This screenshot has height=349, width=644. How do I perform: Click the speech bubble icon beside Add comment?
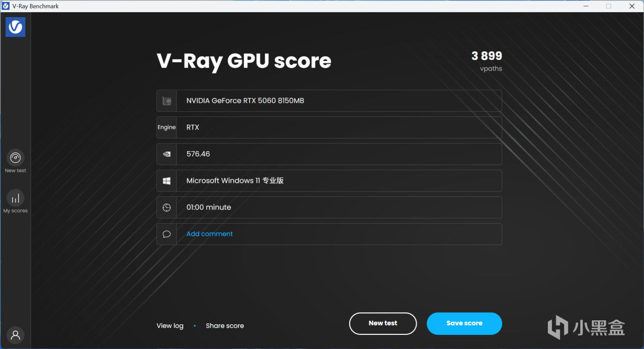tap(166, 234)
